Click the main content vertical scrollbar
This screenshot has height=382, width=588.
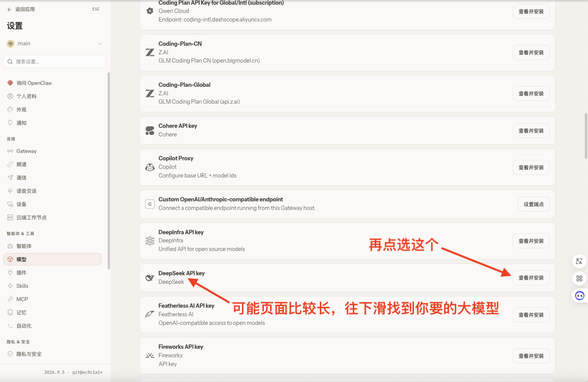[x=586, y=136]
